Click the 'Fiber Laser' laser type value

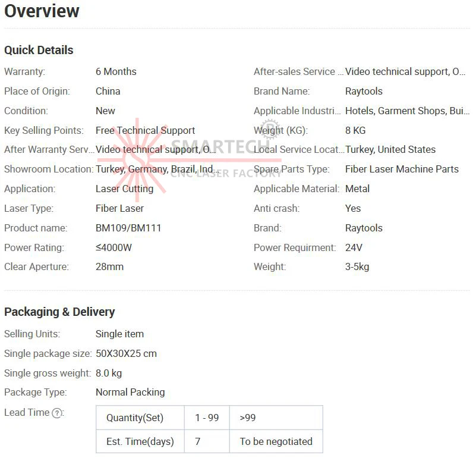pyautogui.click(x=119, y=208)
